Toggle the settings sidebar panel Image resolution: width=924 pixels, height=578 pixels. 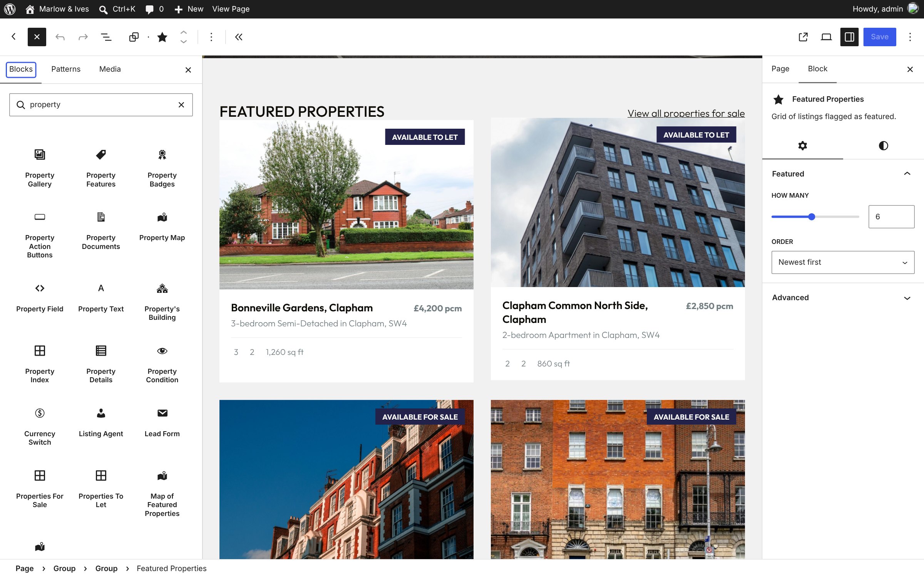coord(849,37)
